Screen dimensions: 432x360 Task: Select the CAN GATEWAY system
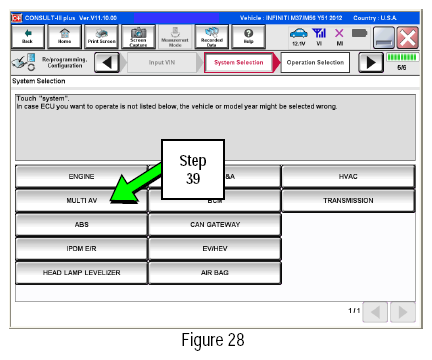[x=215, y=224]
